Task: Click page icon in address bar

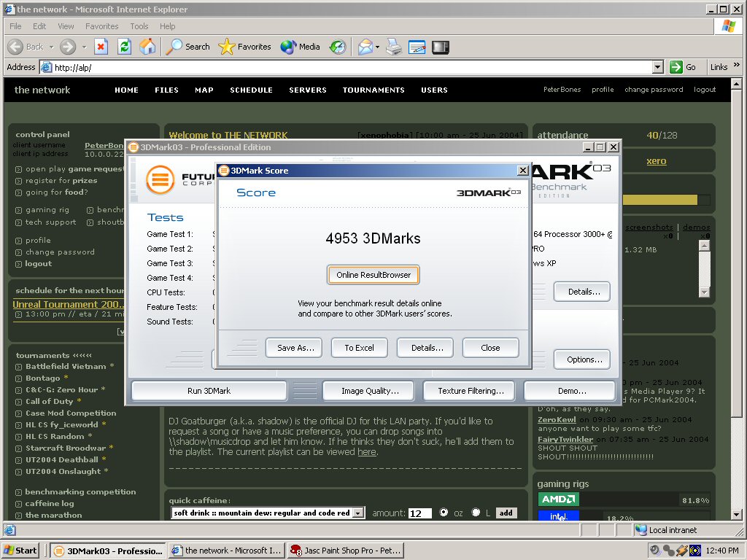Action: tap(46, 67)
